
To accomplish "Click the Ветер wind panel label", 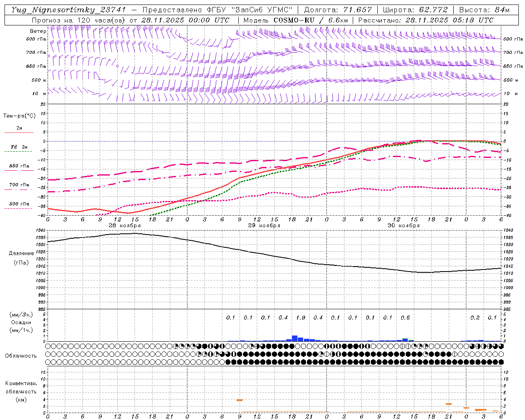I will [x=38, y=31].
